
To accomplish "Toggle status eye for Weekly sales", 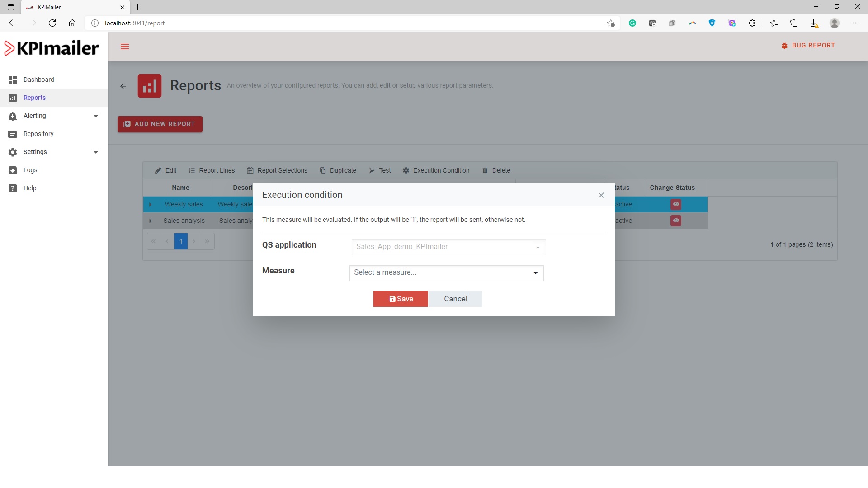I will (675, 204).
